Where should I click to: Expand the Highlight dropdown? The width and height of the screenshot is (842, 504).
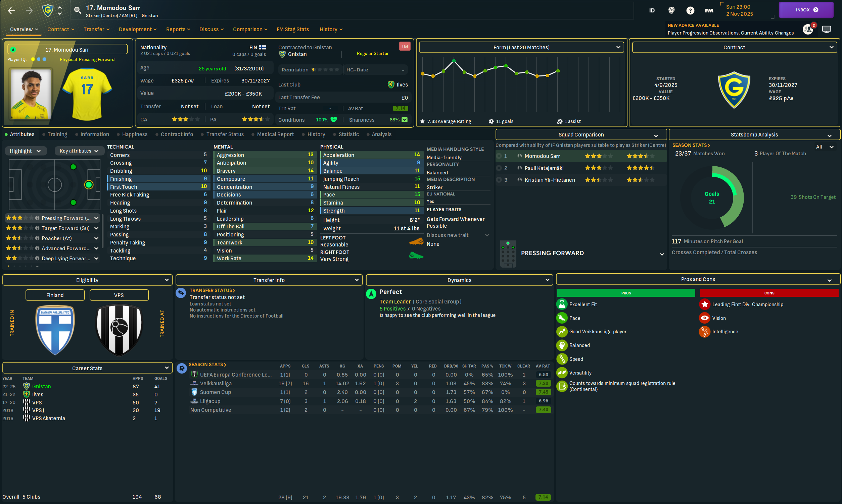(25, 151)
